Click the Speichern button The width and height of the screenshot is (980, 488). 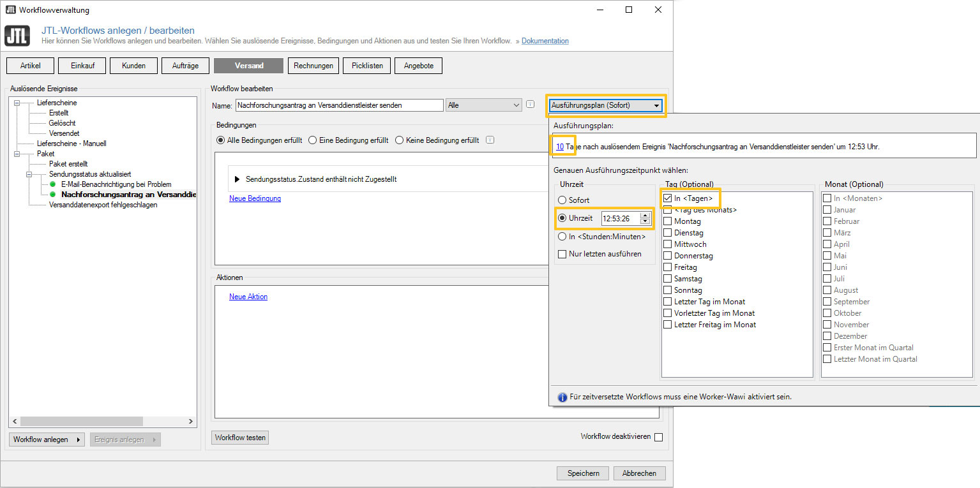[x=583, y=473]
